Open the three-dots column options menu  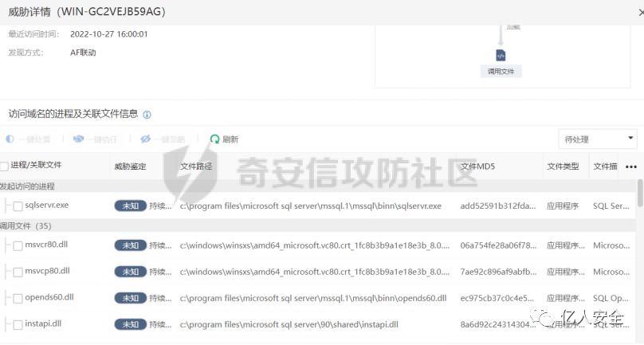point(631,167)
